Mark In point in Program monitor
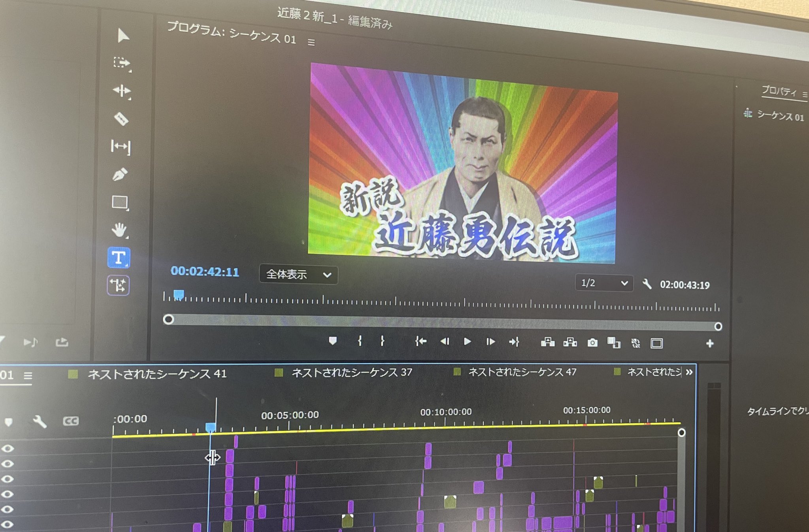Screen dimensions: 809x532 pos(360,341)
